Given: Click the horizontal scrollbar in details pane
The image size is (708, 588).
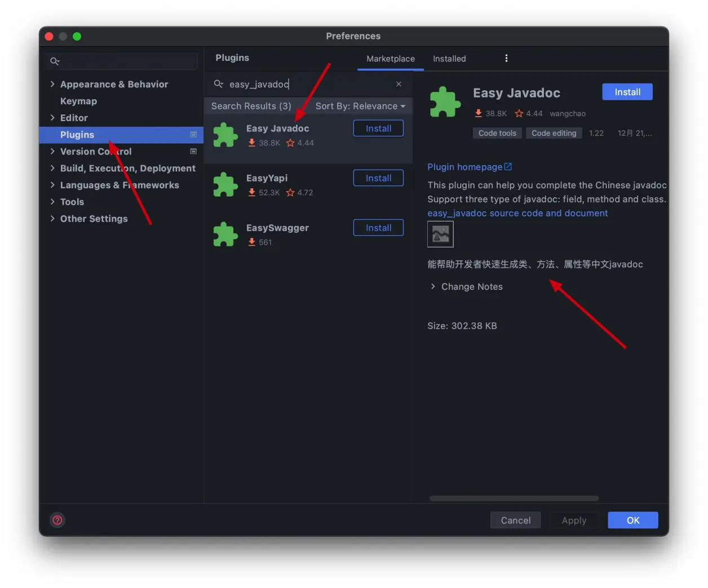Looking at the screenshot, I should coord(514,498).
